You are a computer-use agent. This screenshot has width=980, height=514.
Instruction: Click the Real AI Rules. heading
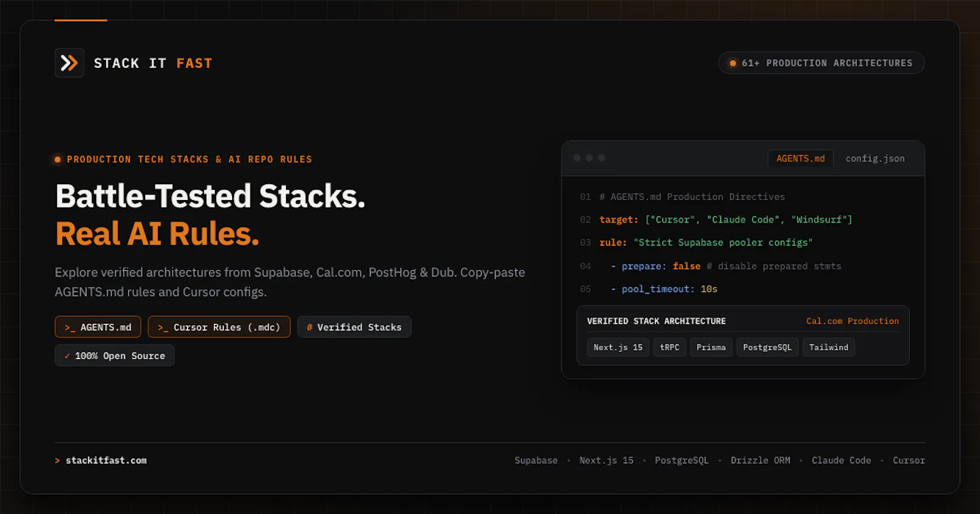click(x=157, y=234)
